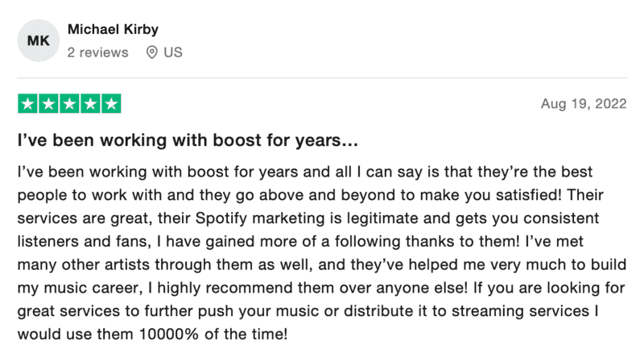
Task: Click 'highly recommend' phrase in the review
Action: (225, 288)
